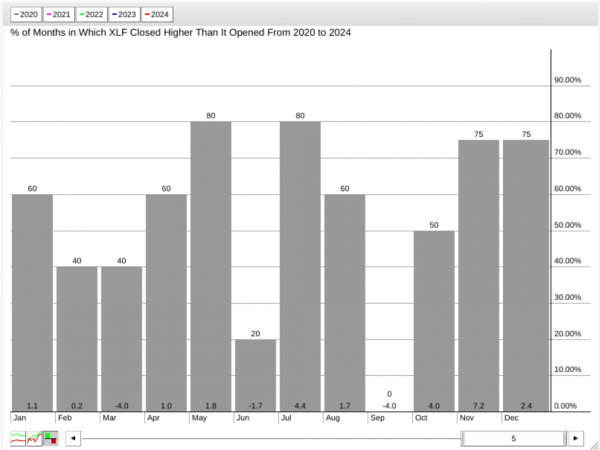Click the slider thumb showing 5 years
Image resolution: width=600 pixels, height=450 pixels.
[514, 439]
